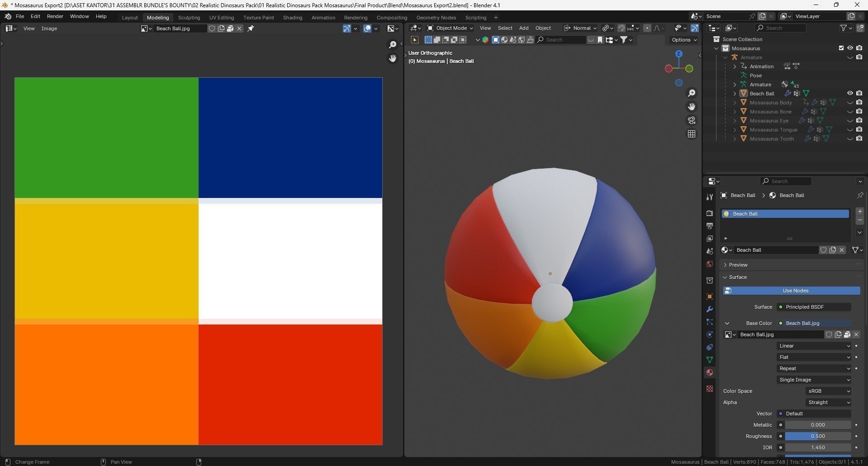Click the outliner Search field
Viewport: 868px width, 466px height.
point(780,28)
